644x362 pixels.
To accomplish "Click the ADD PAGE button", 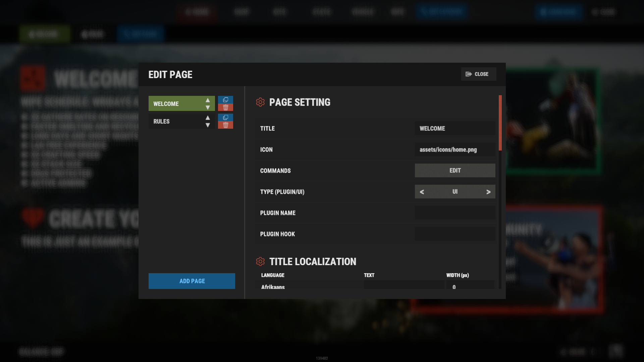I will pyautogui.click(x=192, y=281).
